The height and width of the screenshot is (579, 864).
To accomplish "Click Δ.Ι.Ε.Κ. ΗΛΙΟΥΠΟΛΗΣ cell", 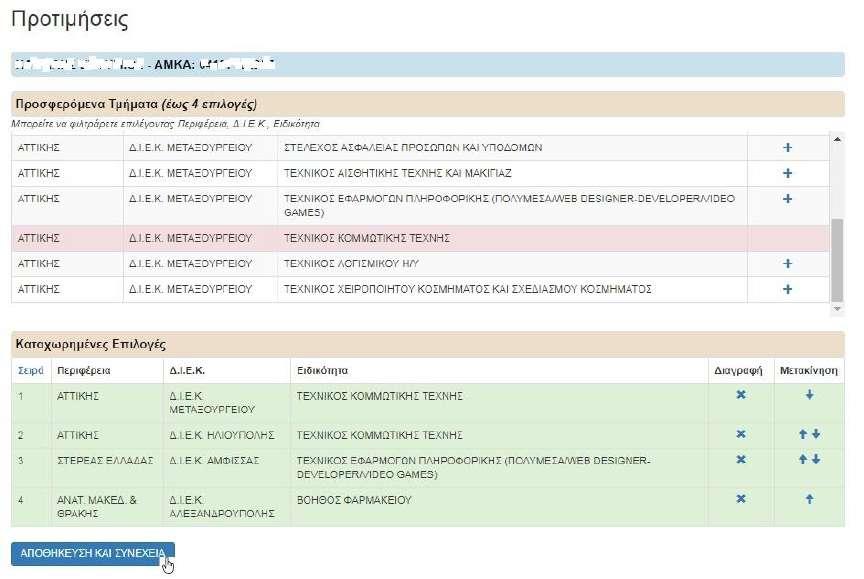I will [x=226, y=435].
